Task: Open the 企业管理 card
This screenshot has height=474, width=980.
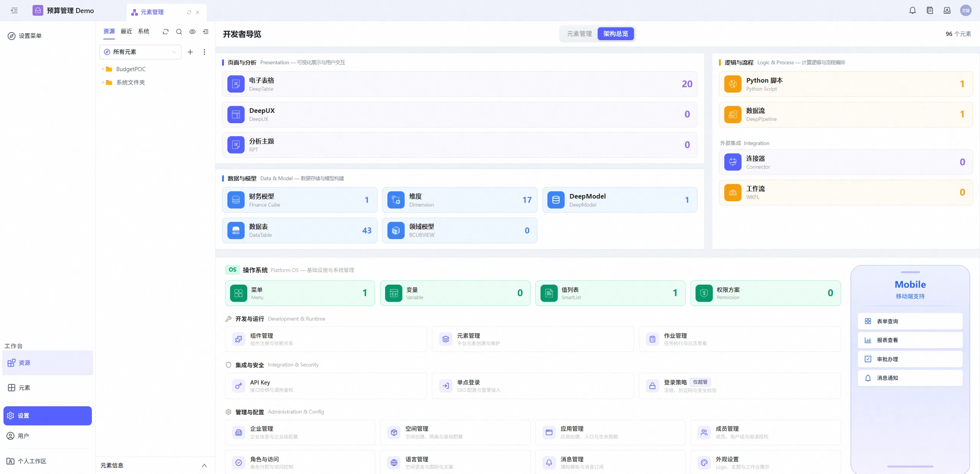Action: (x=300, y=433)
